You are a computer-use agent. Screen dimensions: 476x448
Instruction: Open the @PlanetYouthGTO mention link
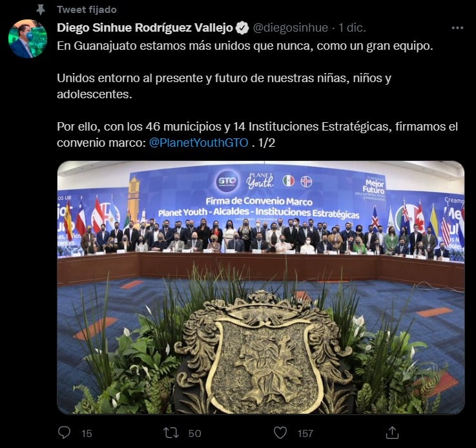[198, 142]
